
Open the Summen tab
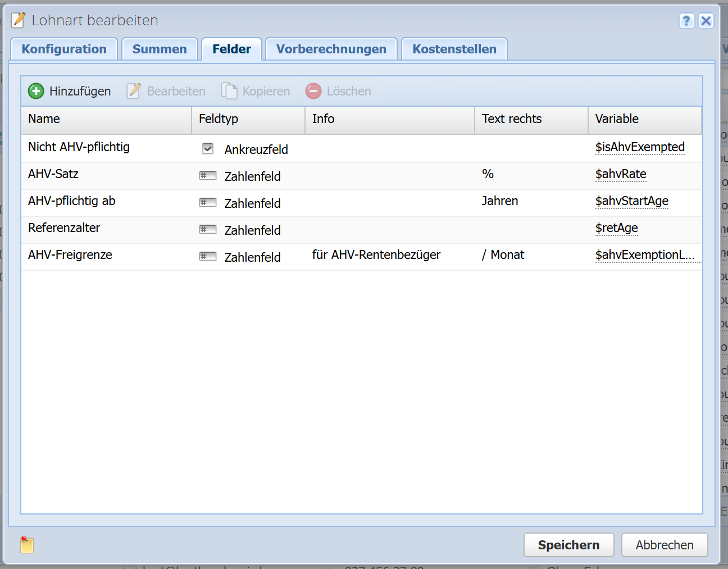pos(160,49)
